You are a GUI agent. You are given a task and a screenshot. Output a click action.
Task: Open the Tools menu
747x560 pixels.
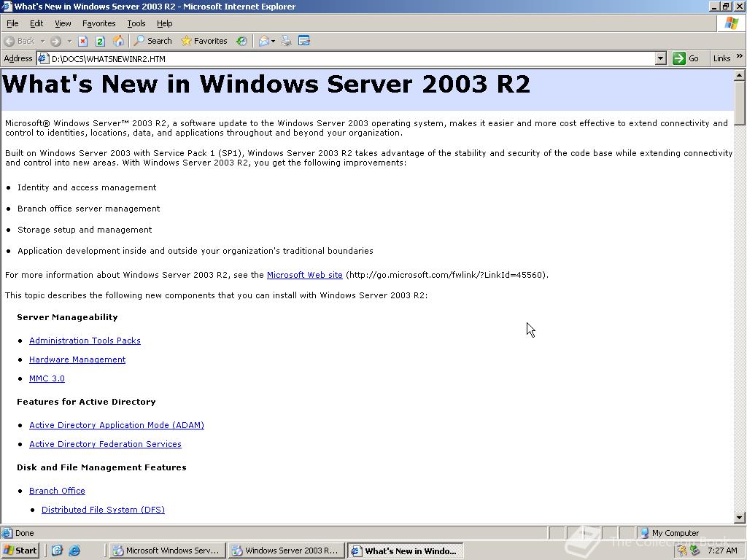[136, 23]
